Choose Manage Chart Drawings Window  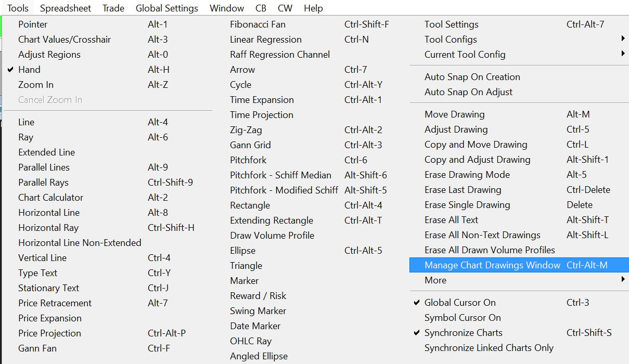pyautogui.click(x=492, y=265)
